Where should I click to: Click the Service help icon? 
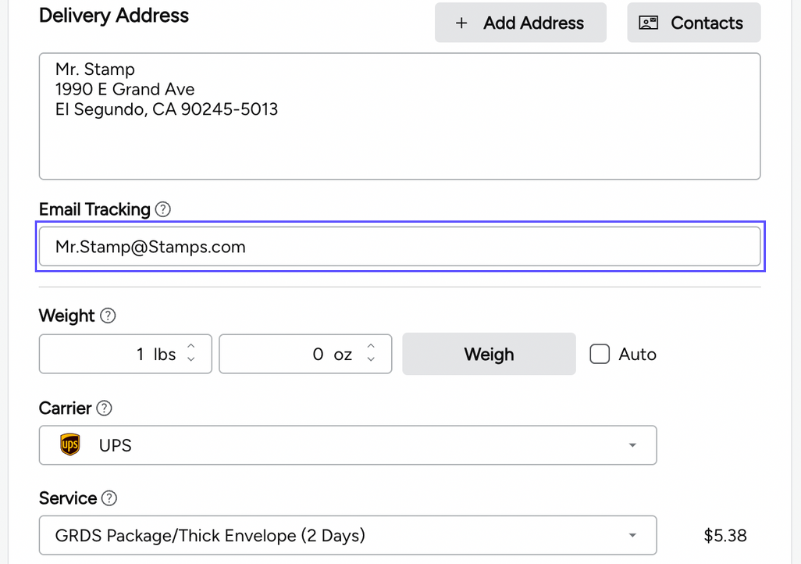(110, 498)
